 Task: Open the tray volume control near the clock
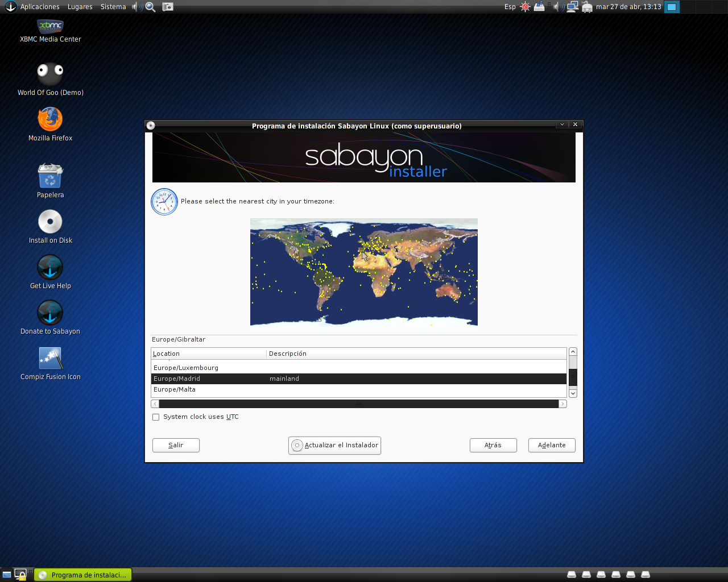(x=559, y=7)
